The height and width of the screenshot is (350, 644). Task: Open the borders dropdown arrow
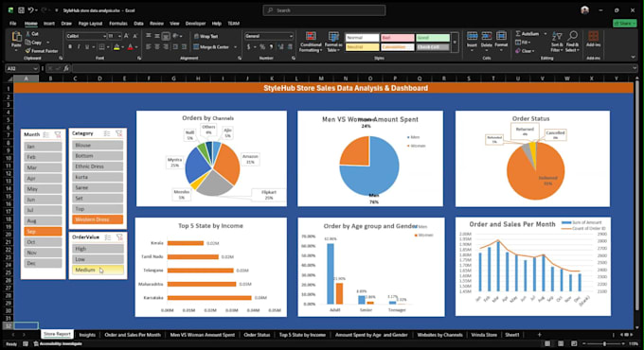pyautogui.click(x=108, y=47)
